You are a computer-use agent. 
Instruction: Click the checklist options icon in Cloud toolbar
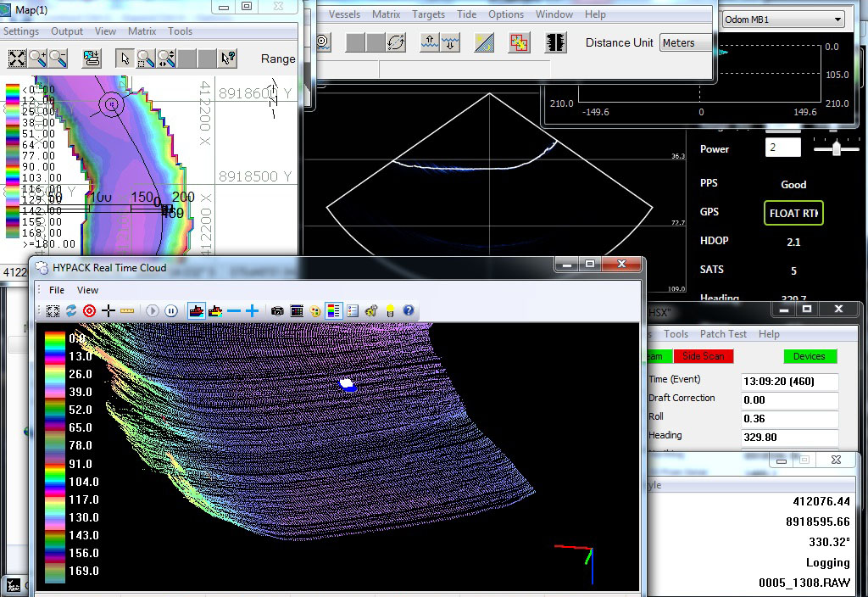tap(353, 310)
